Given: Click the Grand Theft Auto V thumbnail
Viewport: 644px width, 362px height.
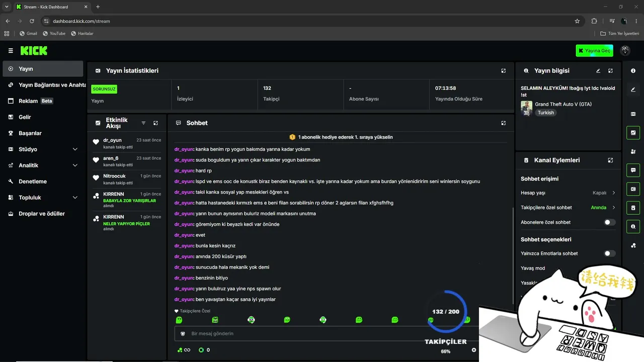Looking at the screenshot, I should click(526, 108).
